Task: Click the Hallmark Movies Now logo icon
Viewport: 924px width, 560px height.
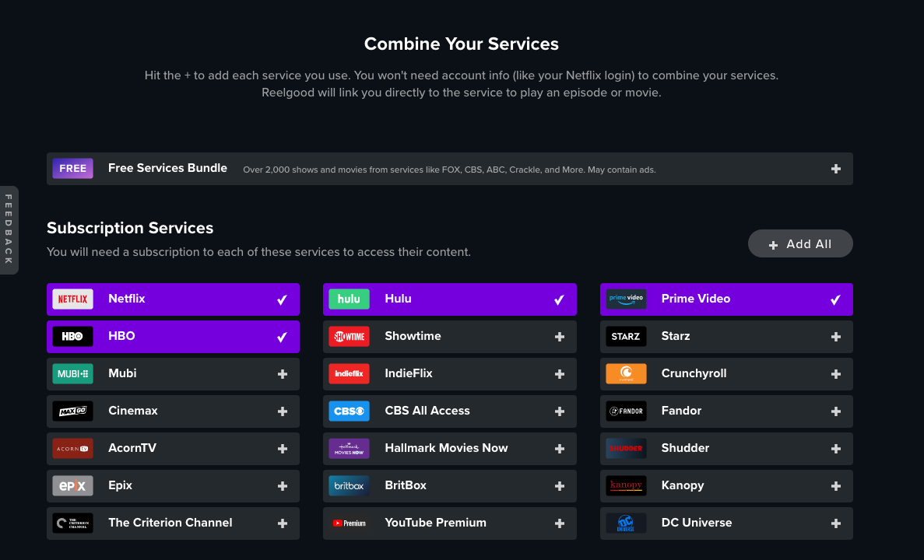Action: (x=349, y=449)
